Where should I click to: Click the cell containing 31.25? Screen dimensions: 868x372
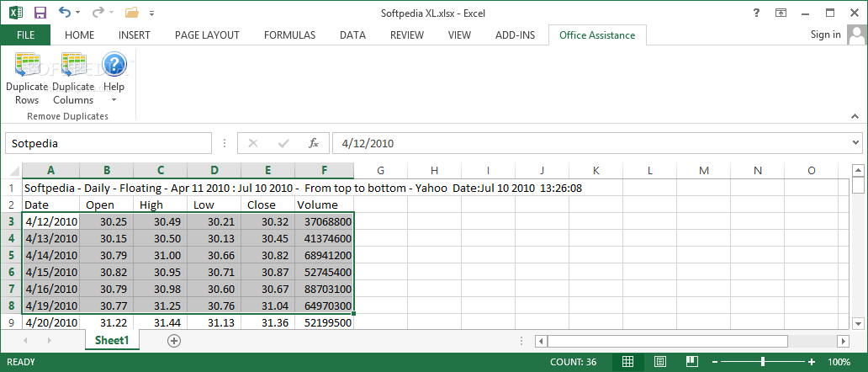[x=160, y=305]
